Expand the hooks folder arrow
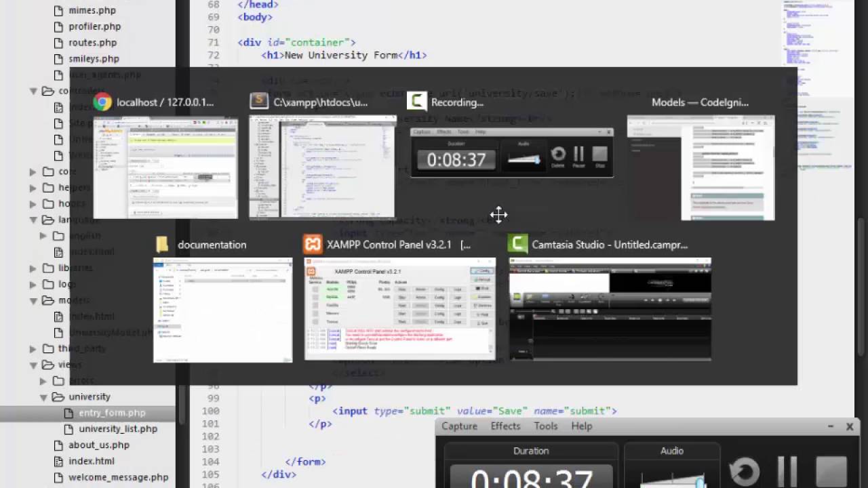868x488 pixels. tap(33, 204)
